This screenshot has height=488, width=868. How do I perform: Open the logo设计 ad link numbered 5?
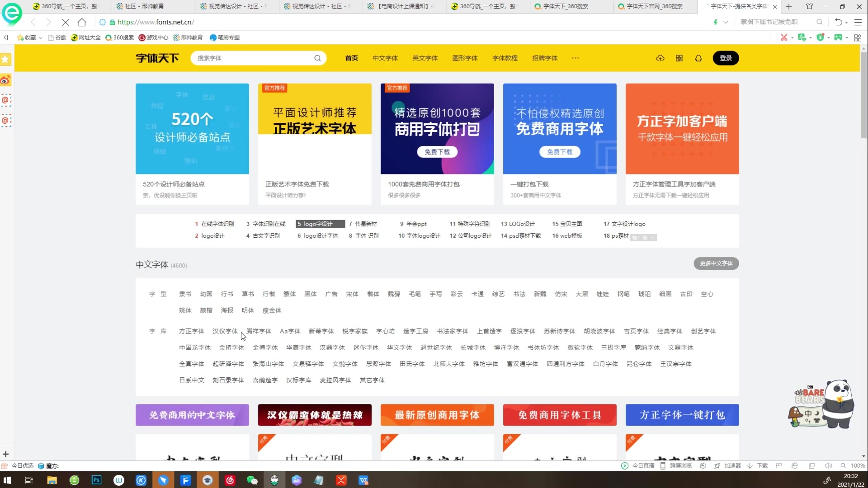coord(320,224)
